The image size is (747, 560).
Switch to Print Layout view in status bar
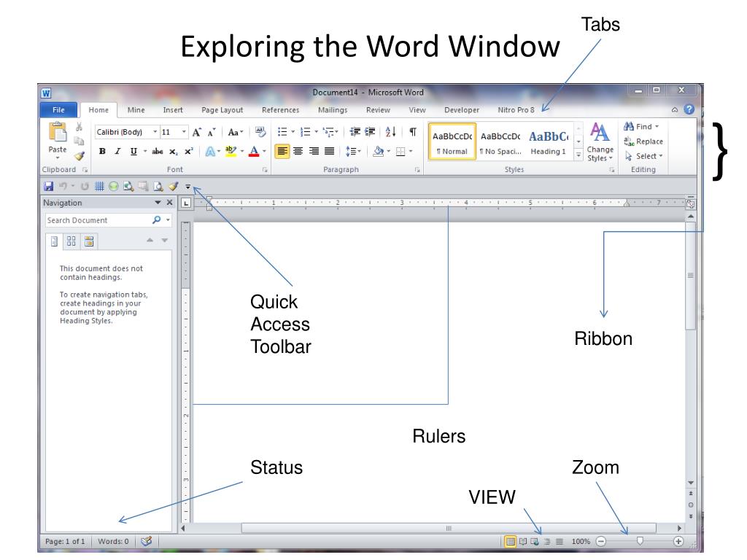click(510, 542)
